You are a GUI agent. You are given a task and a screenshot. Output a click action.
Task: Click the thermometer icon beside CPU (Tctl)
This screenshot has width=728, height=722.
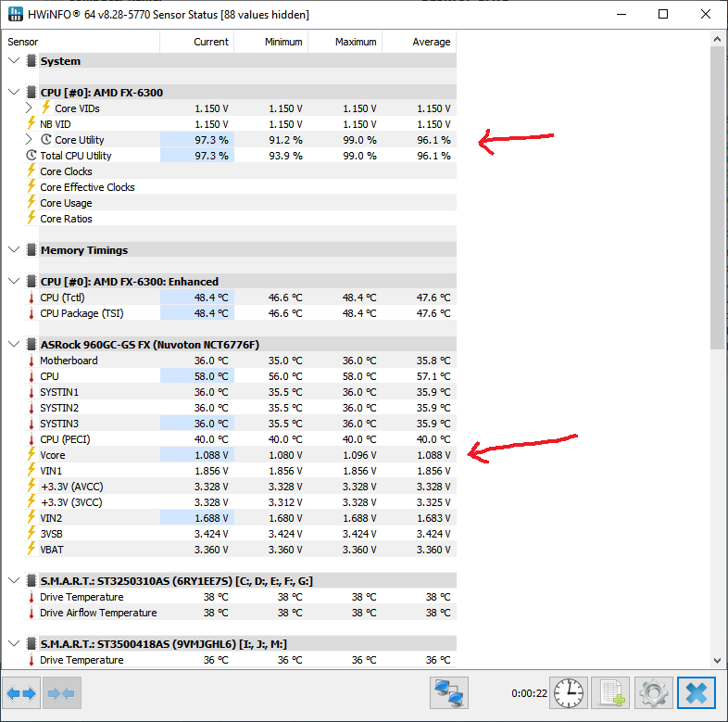tap(31, 298)
